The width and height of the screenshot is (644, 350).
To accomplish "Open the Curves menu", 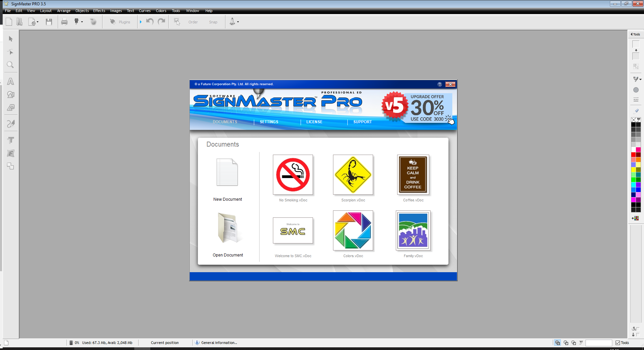I will (145, 11).
